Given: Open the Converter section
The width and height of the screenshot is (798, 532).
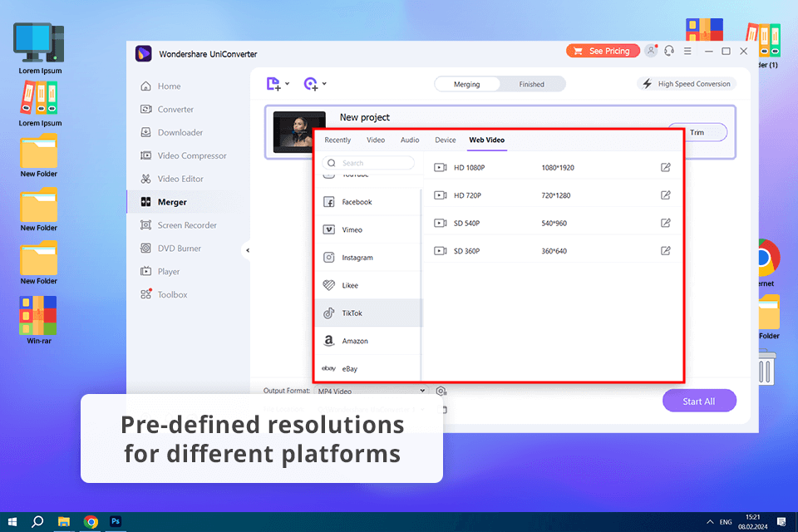Looking at the screenshot, I should coord(167,109).
